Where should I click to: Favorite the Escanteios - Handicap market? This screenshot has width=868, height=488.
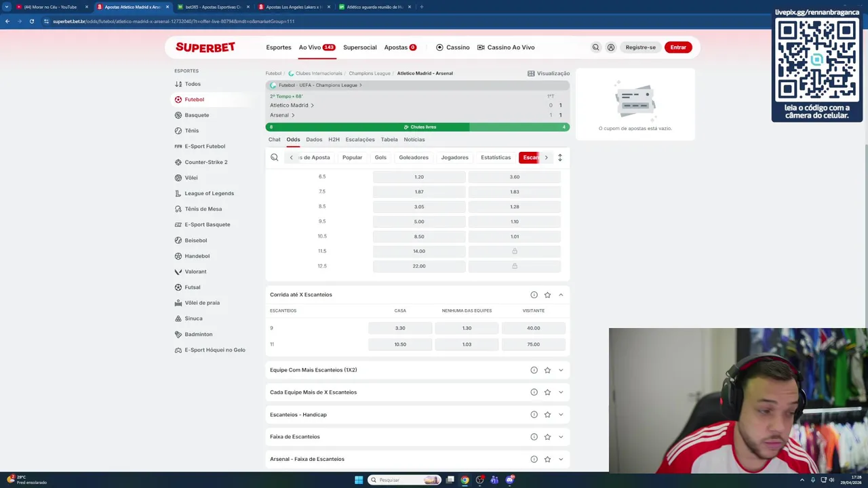tap(547, 415)
